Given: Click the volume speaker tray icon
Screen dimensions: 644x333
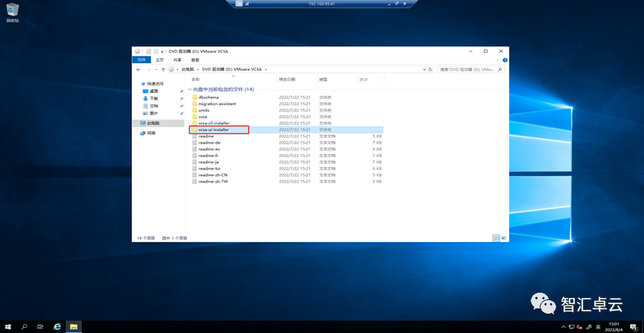Looking at the screenshot, I should coord(578,327).
